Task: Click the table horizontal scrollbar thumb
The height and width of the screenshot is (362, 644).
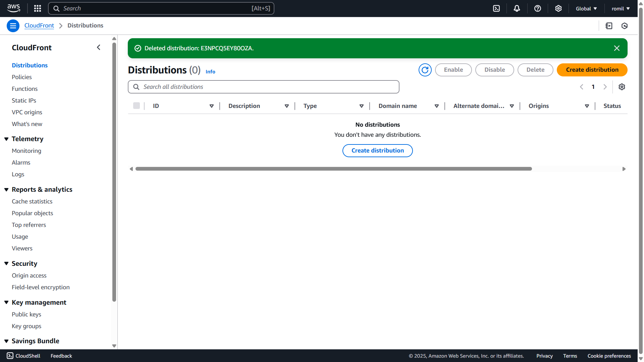Action: [x=334, y=169]
